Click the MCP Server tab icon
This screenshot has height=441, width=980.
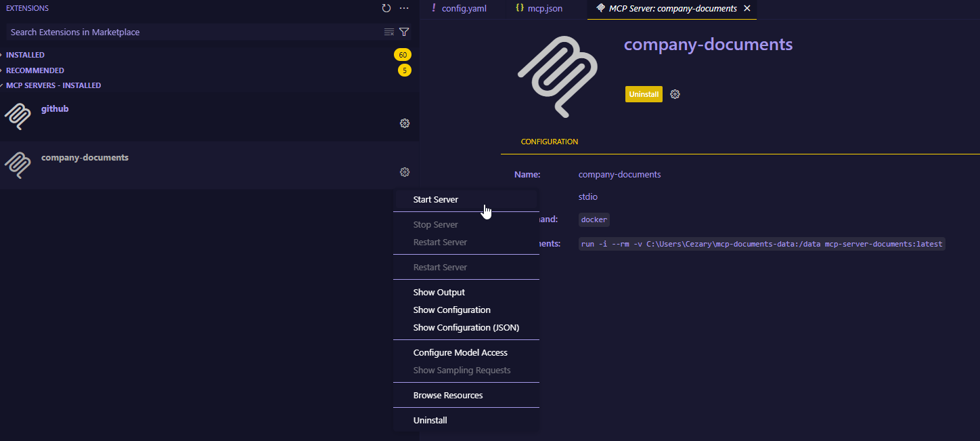point(601,9)
